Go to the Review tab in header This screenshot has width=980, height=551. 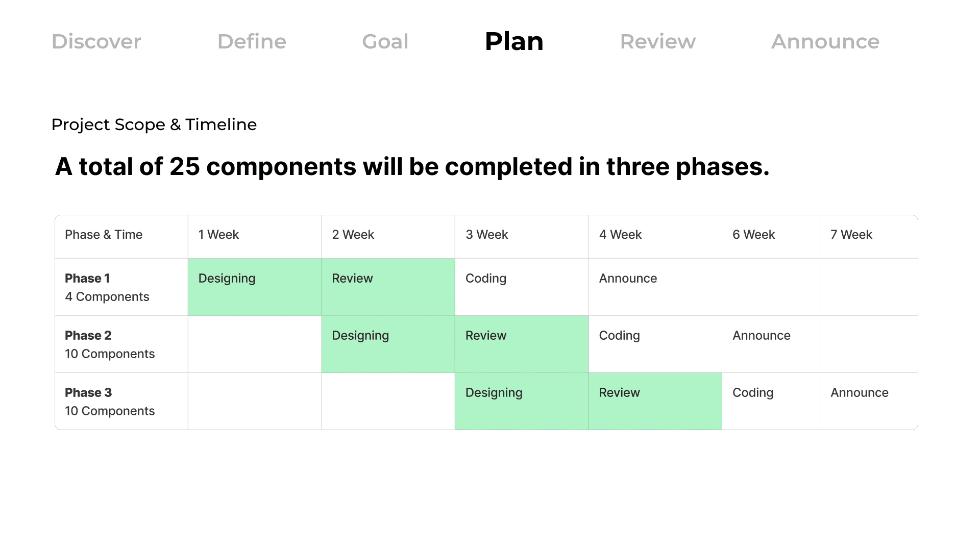click(658, 41)
